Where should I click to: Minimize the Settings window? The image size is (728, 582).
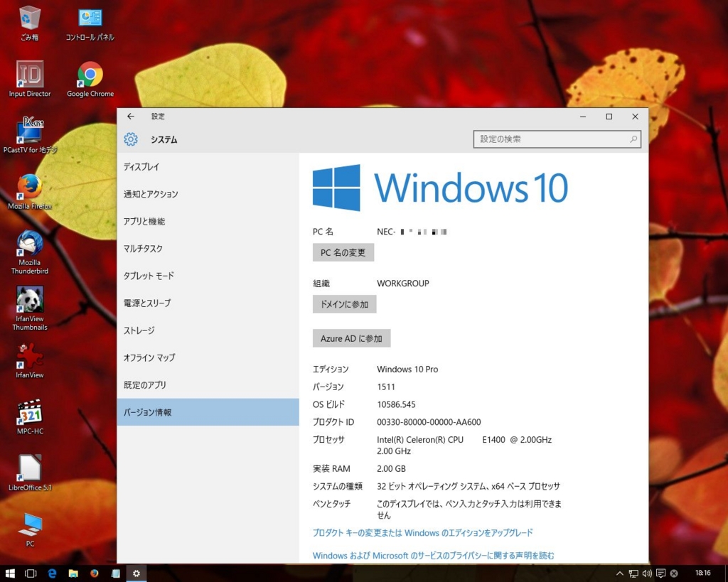[583, 117]
